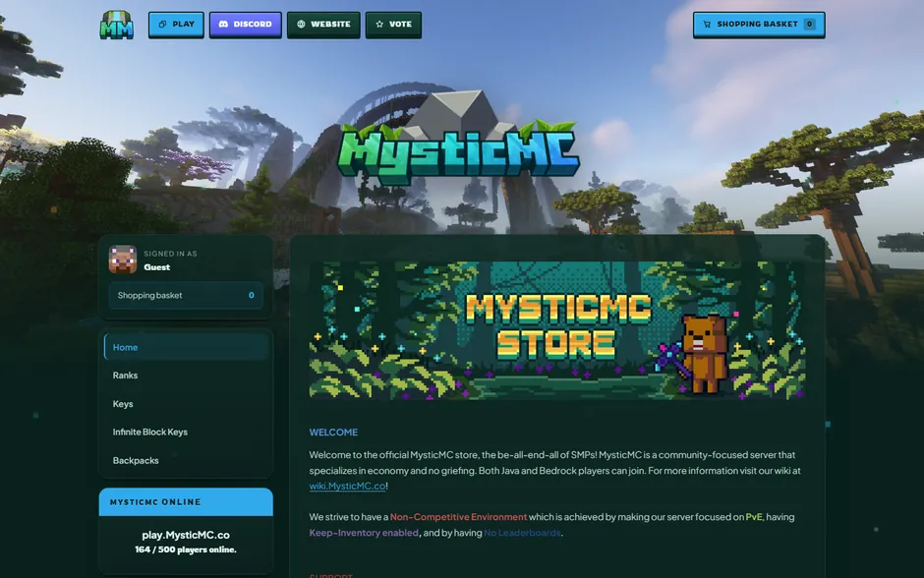This screenshot has width=924, height=578.
Task: Open Backpacks category
Action: click(186, 460)
